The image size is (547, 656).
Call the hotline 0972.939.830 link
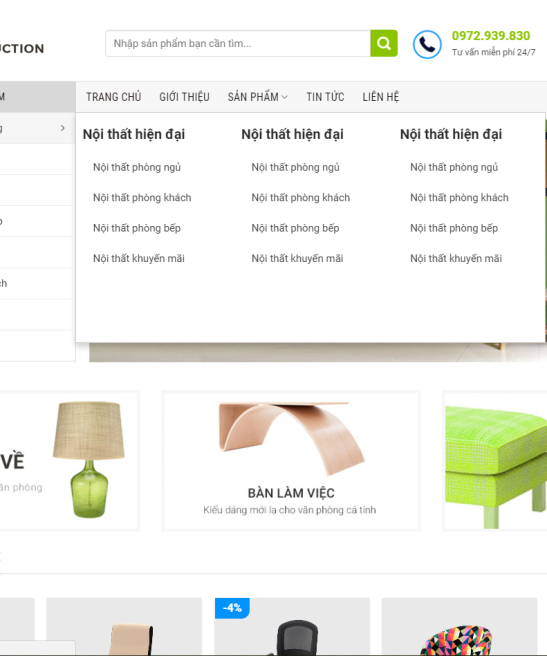pyautogui.click(x=491, y=36)
